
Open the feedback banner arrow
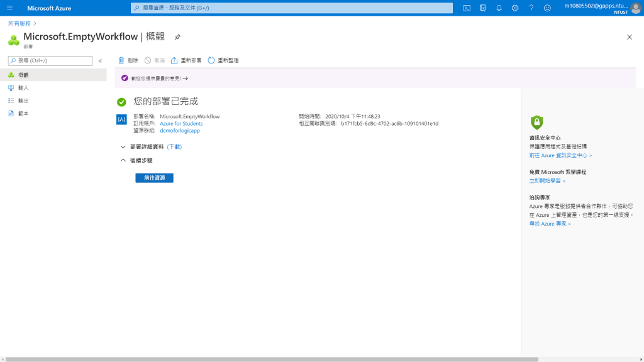(x=186, y=78)
